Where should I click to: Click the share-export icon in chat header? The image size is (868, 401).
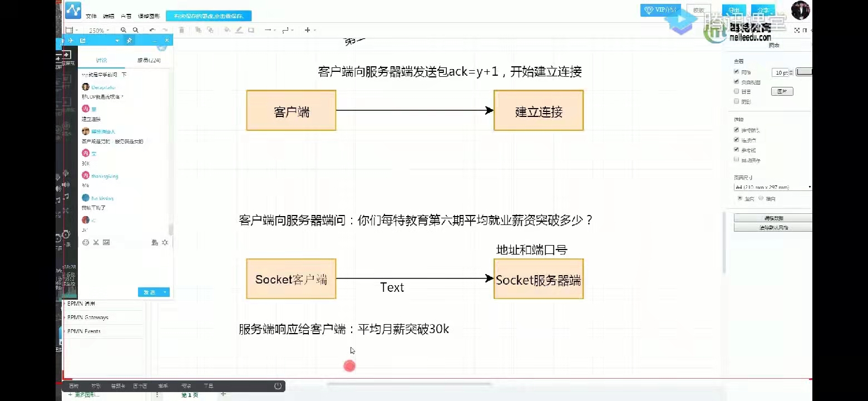82,41
